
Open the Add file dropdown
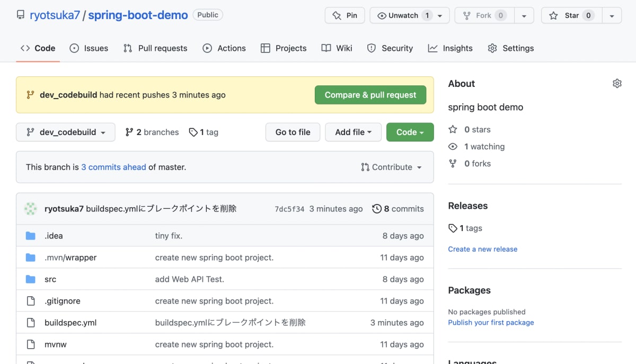click(x=353, y=132)
